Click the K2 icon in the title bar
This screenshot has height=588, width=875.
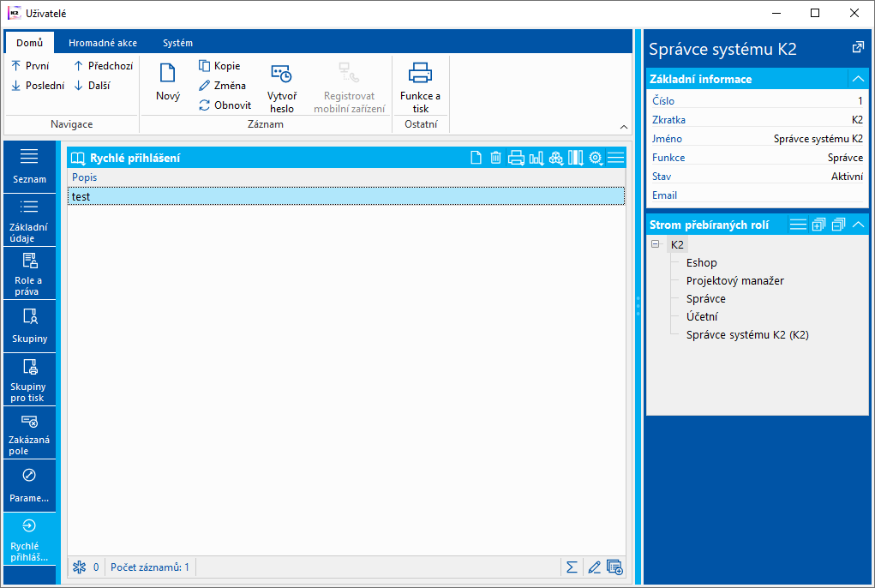(x=14, y=13)
